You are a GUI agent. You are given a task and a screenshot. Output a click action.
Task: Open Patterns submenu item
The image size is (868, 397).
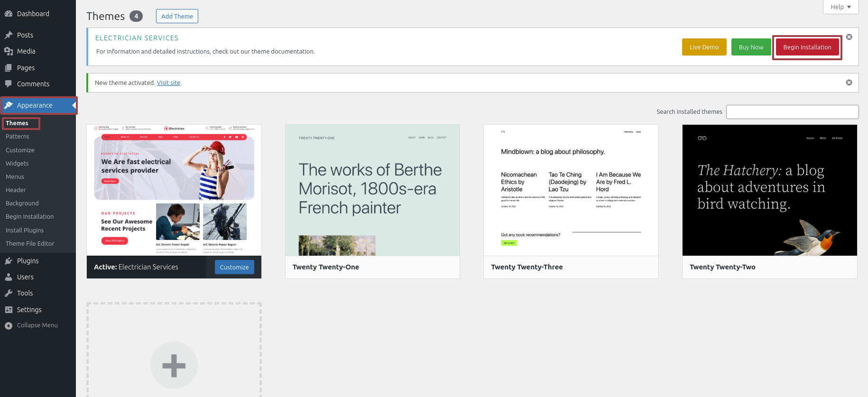click(x=18, y=137)
